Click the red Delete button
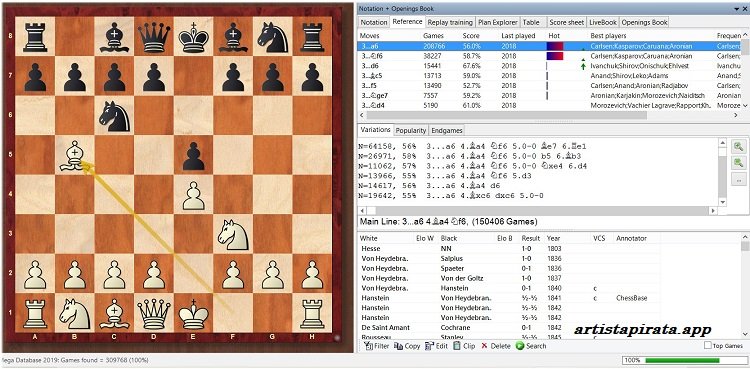This screenshot has height=369, width=750. point(496,346)
